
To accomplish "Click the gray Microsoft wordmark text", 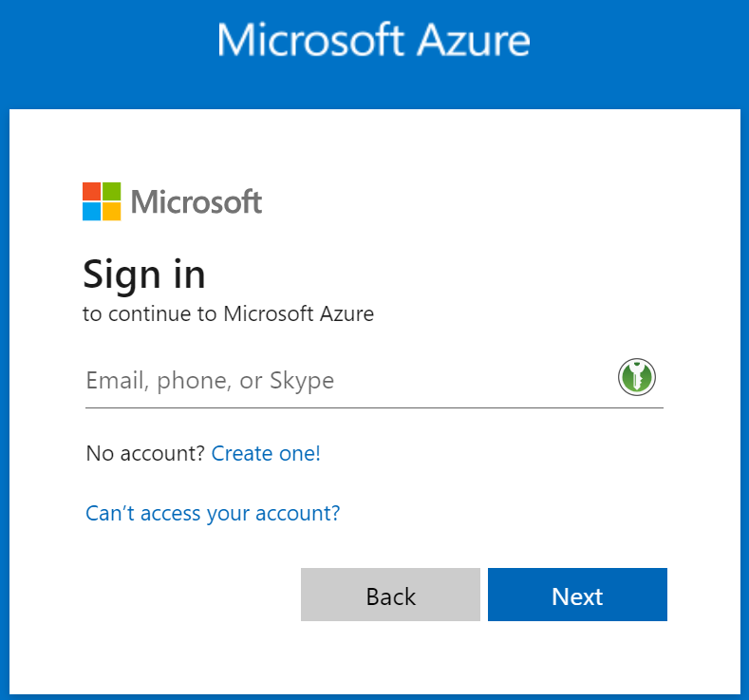I will [x=197, y=201].
